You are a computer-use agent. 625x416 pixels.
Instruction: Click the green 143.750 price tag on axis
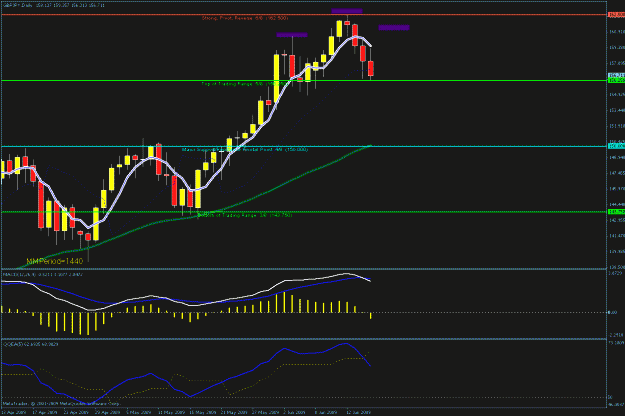(617, 212)
